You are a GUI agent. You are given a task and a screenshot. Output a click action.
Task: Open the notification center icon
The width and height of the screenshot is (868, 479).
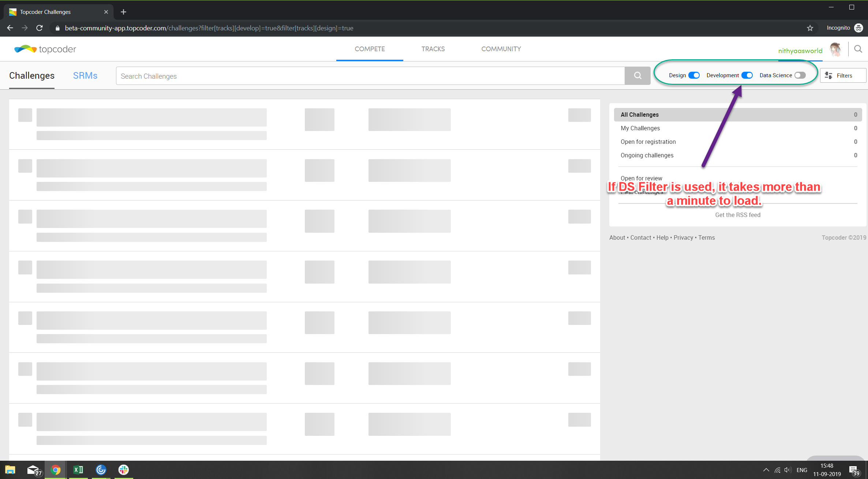pyautogui.click(x=854, y=470)
